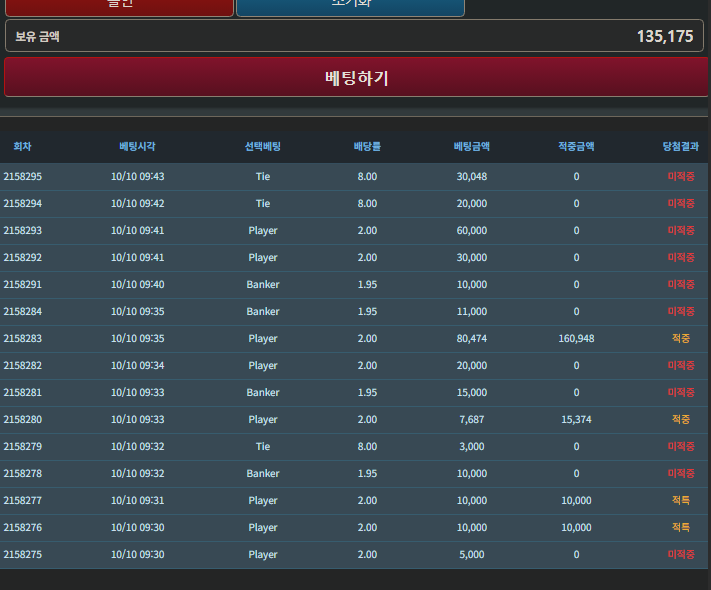Click the 베팅하기 bet button
This screenshot has height=590, width=711.
tap(356, 77)
